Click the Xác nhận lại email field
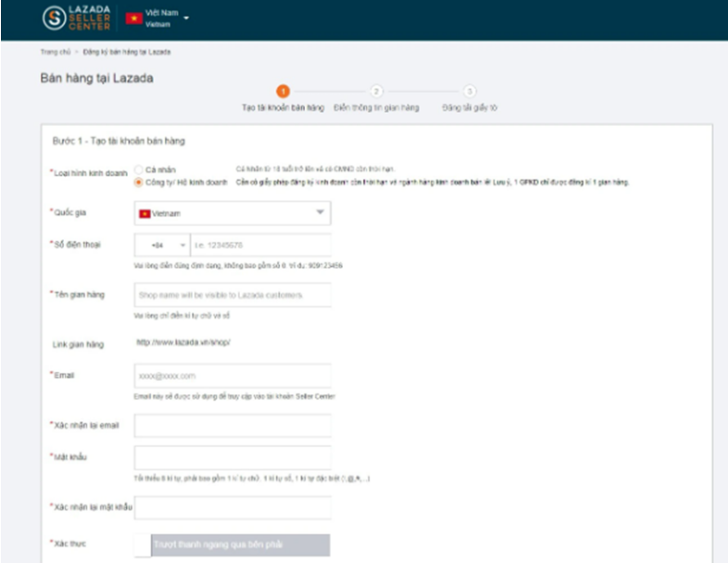 (x=232, y=426)
